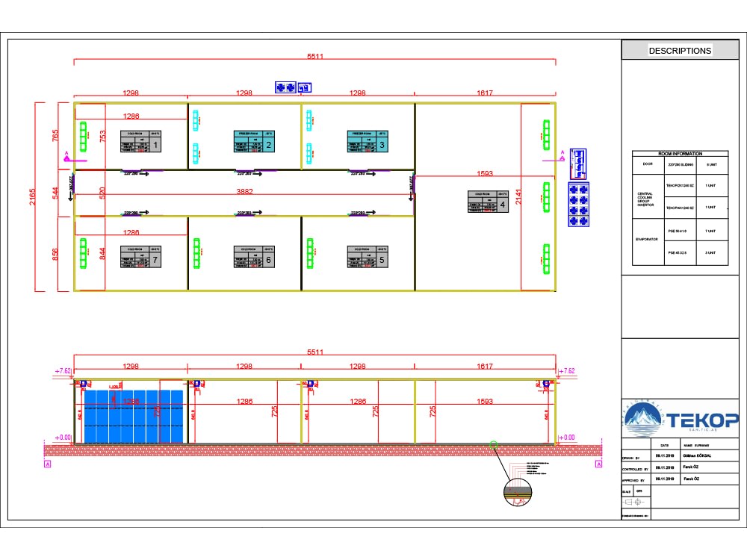
Task: Select the first-angle projection symbol in title block
Action: tap(633, 502)
